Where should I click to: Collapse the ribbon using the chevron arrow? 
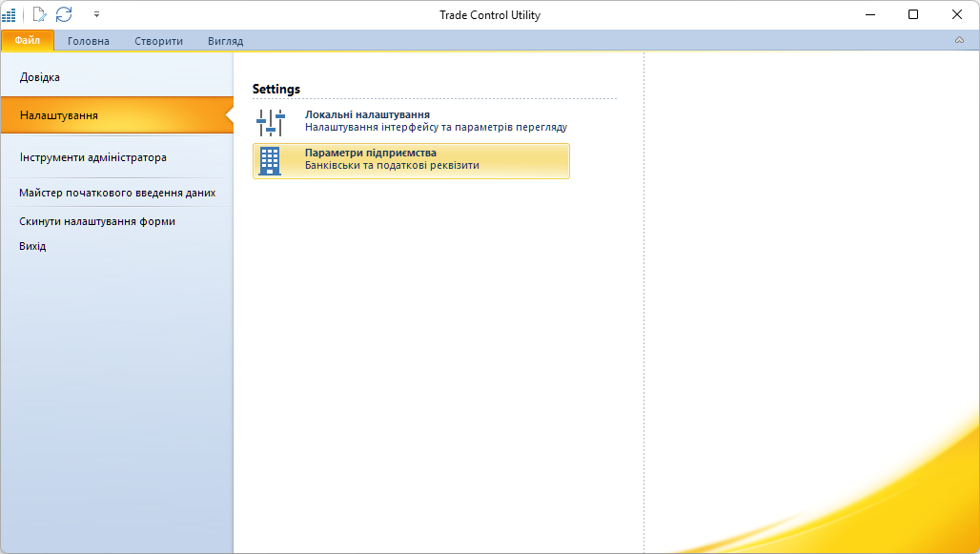pos(959,40)
